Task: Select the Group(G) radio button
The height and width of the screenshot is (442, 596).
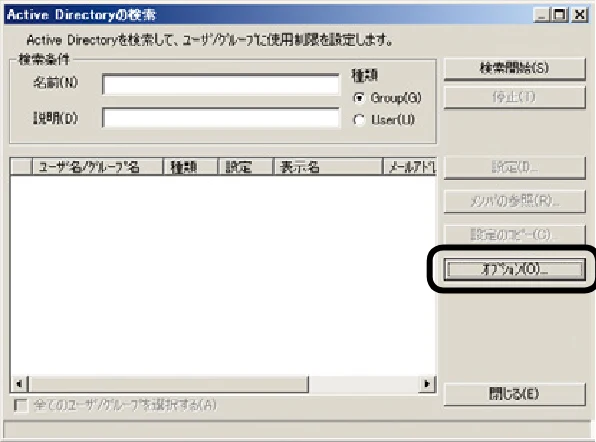Action: [359, 98]
